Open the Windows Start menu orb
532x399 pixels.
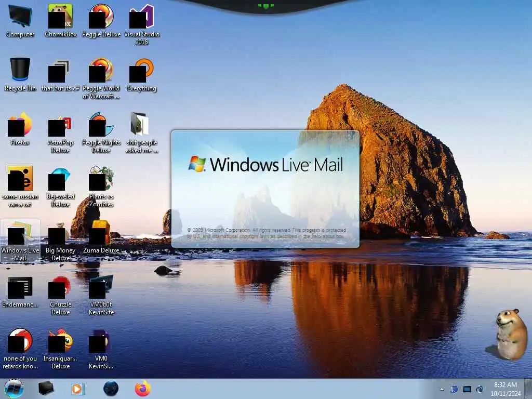point(14,389)
